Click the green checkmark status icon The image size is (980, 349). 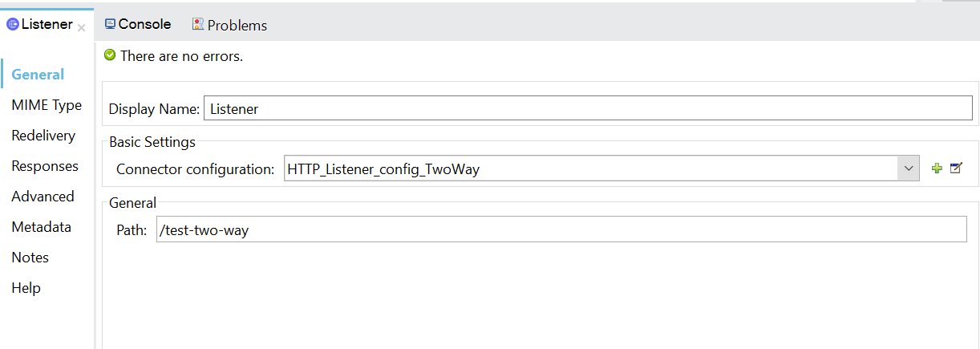[110, 55]
